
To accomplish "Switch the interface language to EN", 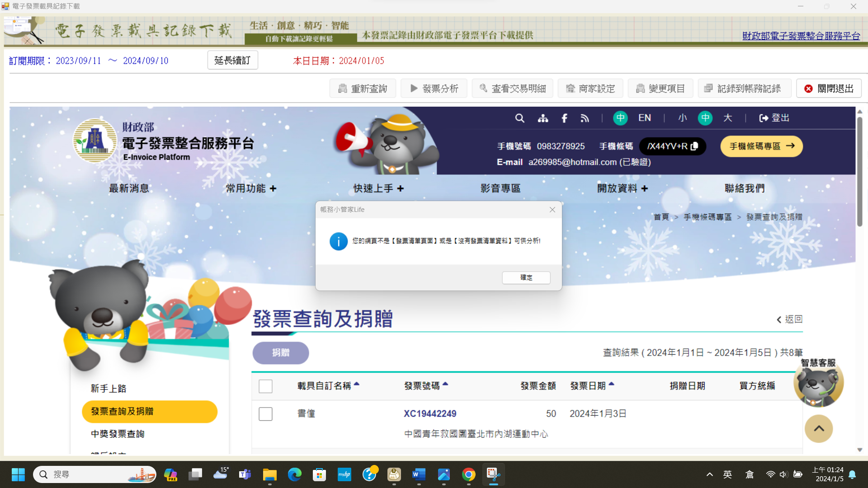I will pos(644,118).
